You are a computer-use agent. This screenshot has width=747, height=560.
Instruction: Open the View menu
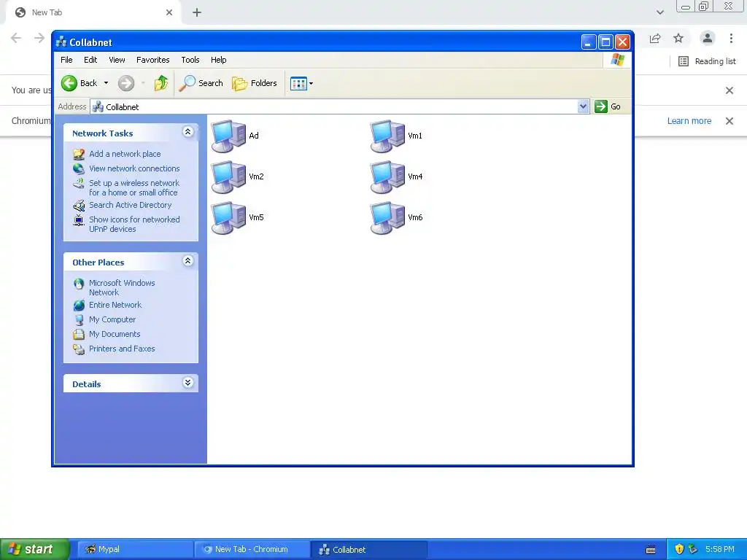click(117, 60)
